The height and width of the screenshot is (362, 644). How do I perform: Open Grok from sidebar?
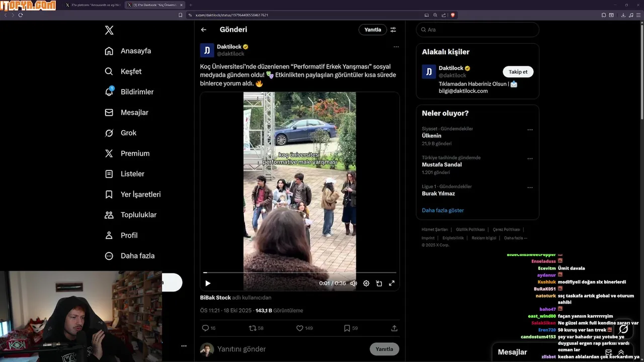pyautogui.click(x=120, y=133)
